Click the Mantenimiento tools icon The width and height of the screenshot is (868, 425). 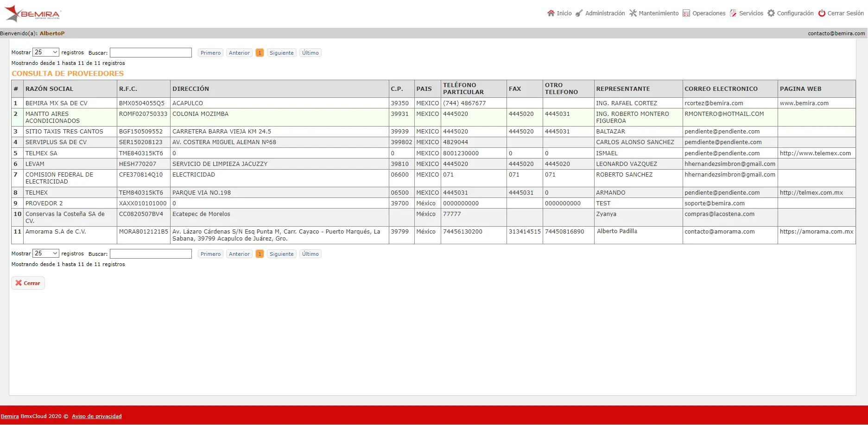(633, 13)
